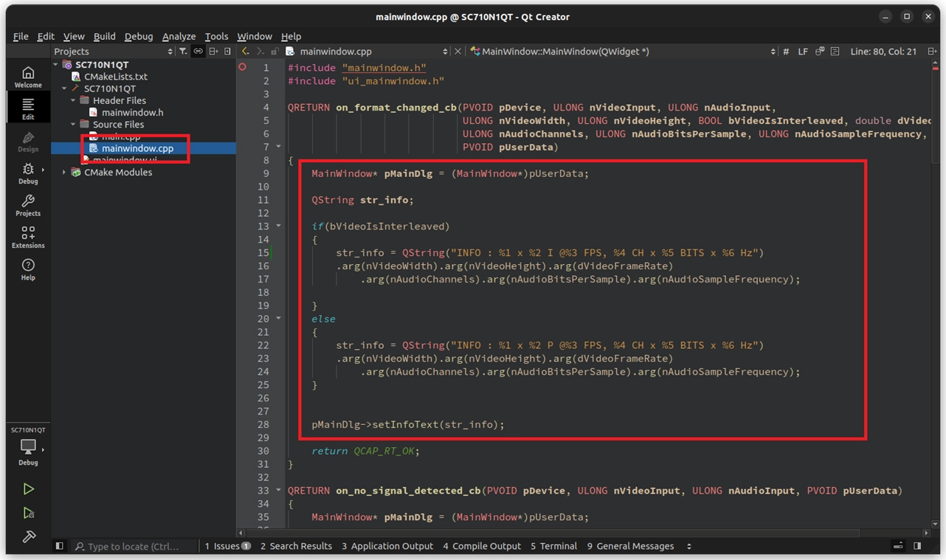Open the Help mode
Viewport: 946px width, 560px height.
click(x=28, y=269)
